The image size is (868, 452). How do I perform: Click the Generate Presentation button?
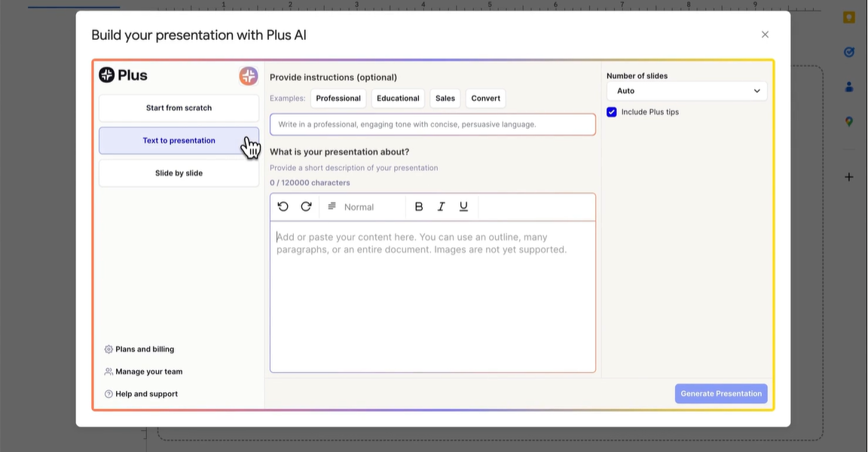click(720, 393)
